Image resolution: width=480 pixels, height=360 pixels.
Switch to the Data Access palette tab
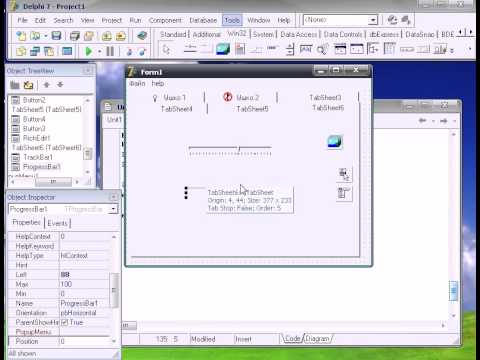[298, 34]
